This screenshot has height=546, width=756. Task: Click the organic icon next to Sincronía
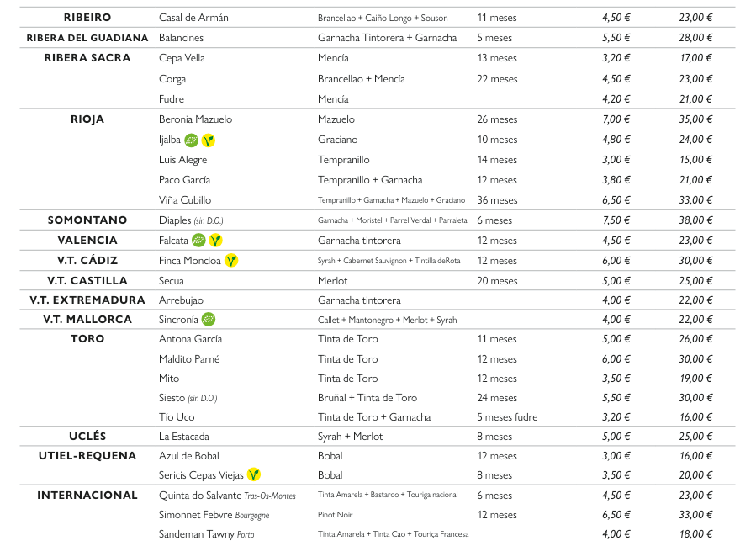[x=208, y=320]
